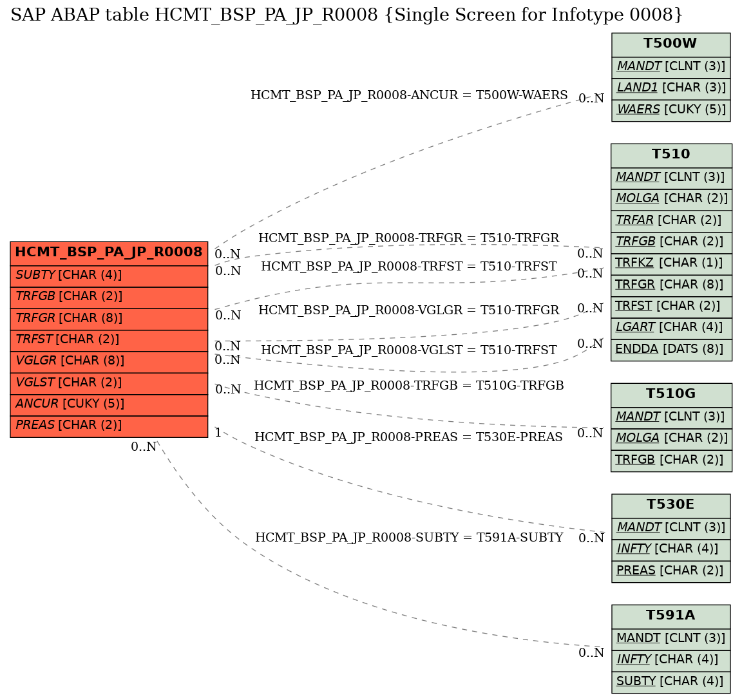
Task: Select LGART field in T510 table
Action: [671, 328]
